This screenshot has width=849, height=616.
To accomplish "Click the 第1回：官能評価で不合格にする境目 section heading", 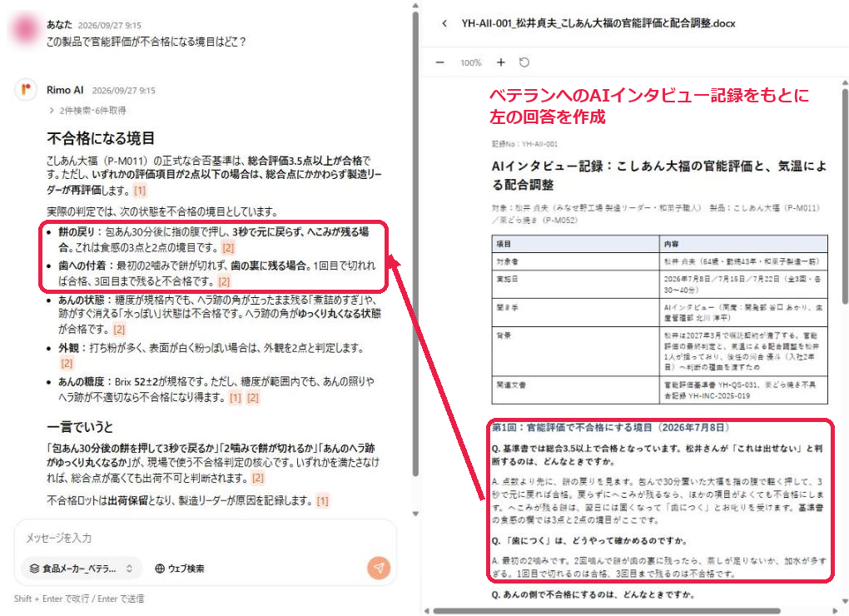I will click(x=611, y=428).
